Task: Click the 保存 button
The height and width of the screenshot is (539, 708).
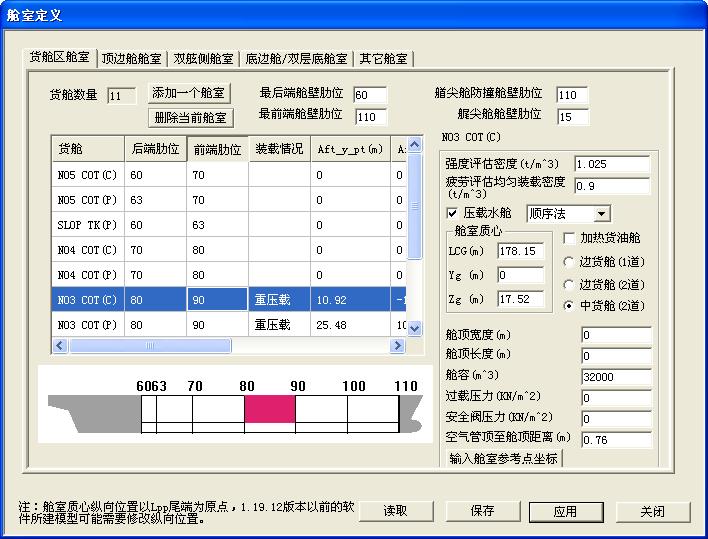Action: [x=482, y=511]
